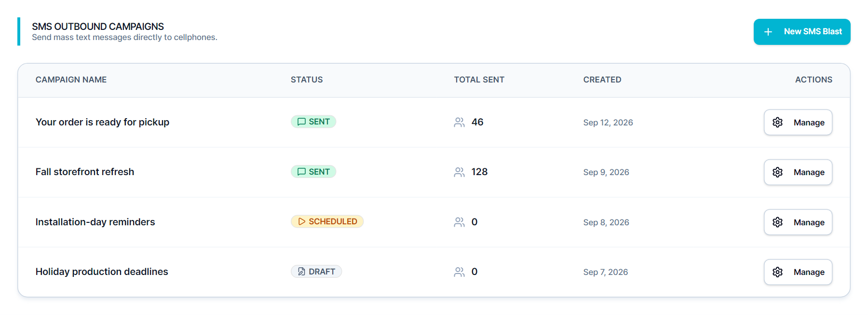This screenshot has height=315, width=868.
Task: Click the total sent value 128
Action: (x=479, y=172)
